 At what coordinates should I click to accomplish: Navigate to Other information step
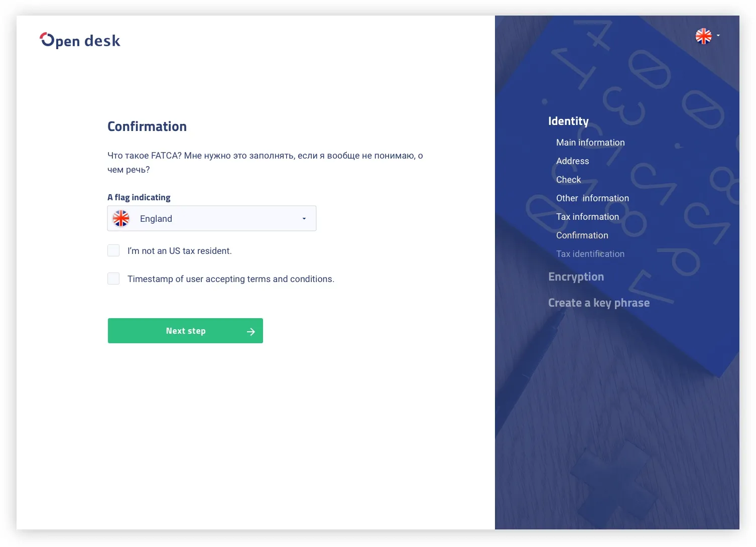(x=592, y=198)
